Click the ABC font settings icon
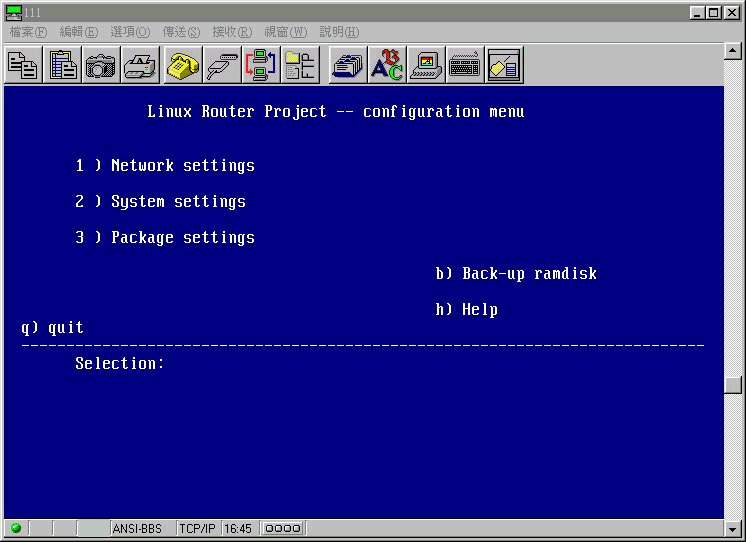 pyautogui.click(x=387, y=65)
